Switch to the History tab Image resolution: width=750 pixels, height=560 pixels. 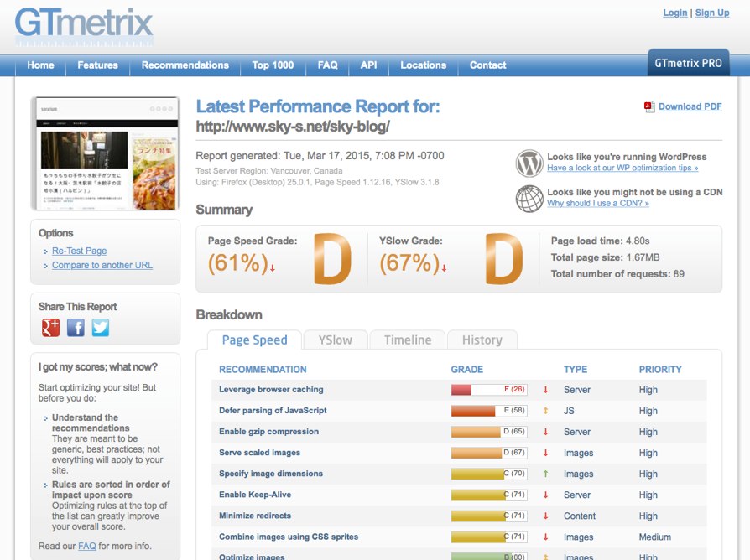[x=482, y=340]
